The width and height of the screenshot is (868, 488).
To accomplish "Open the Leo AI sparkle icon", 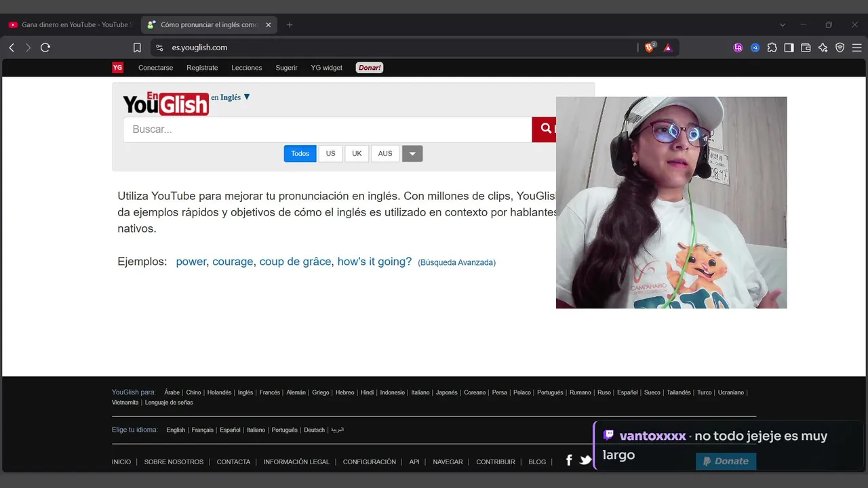I will pos(823,47).
